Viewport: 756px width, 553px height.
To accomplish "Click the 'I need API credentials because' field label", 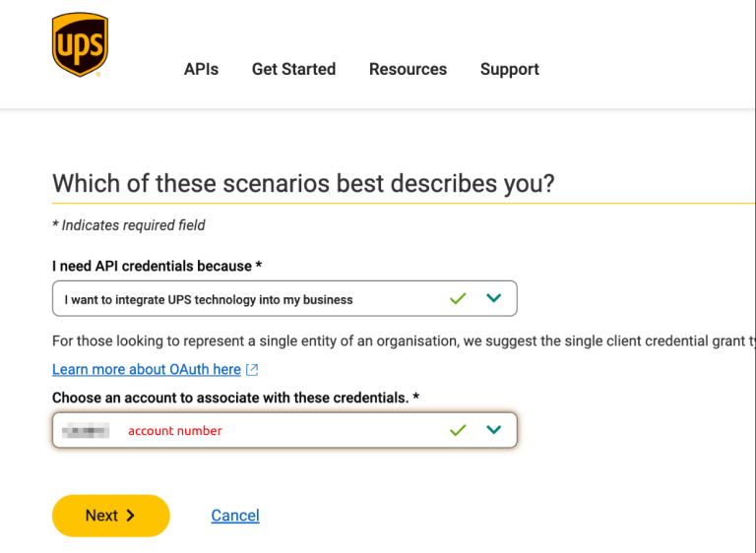I will click(x=157, y=266).
